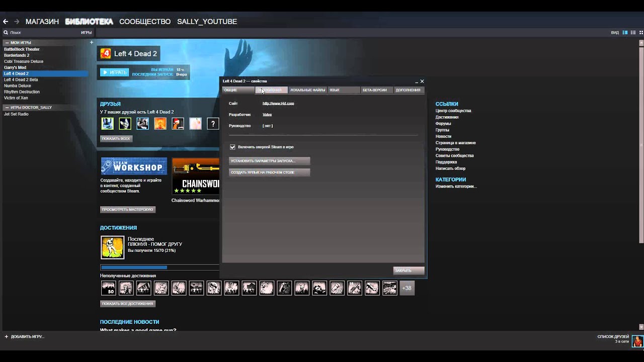This screenshot has width=644, height=362.
Task: Open the pale pink friend avatar
Action: coord(195,123)
